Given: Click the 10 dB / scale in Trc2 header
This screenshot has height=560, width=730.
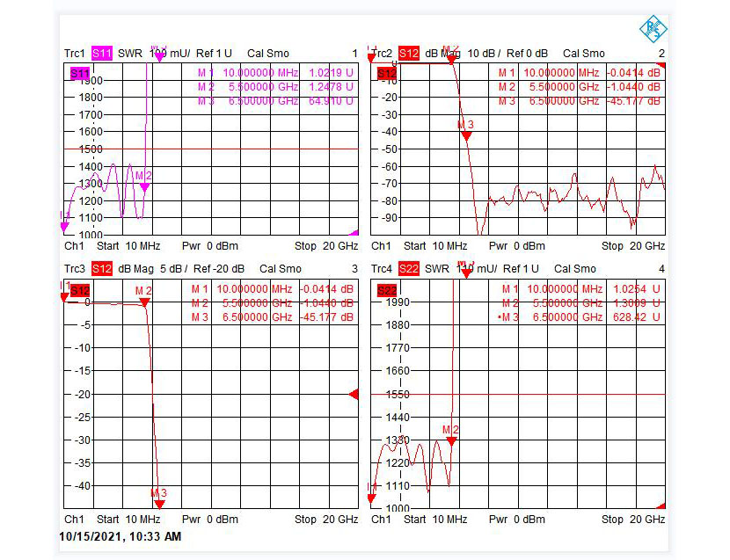Looking at the screenshot, I should 484,54.
